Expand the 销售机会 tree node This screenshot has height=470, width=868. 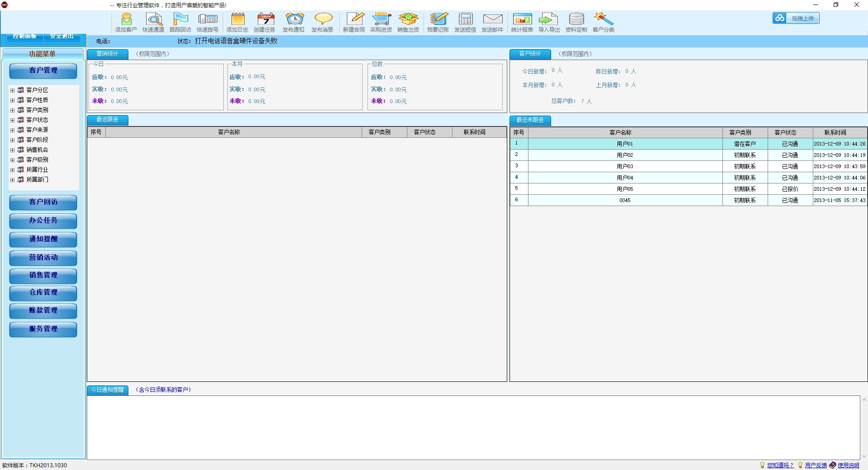click(13, 150)
